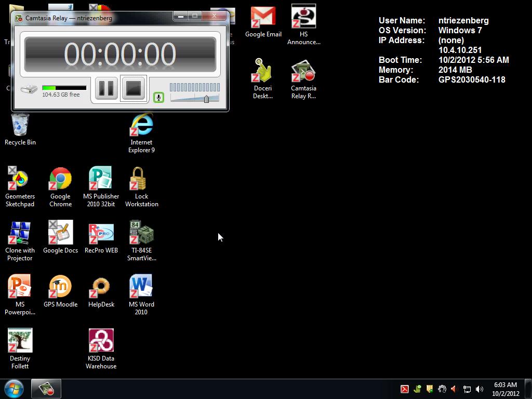This screenshot has height=399, width=532.
Task: Click the red muted speaker tray icon
Action: (x=454, y=389)
